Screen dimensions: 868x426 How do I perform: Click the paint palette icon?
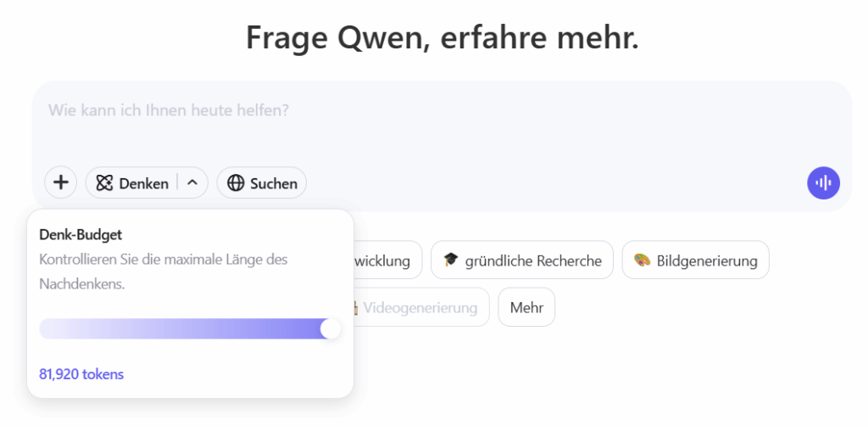pyautogui.click(x=642, y=261)
